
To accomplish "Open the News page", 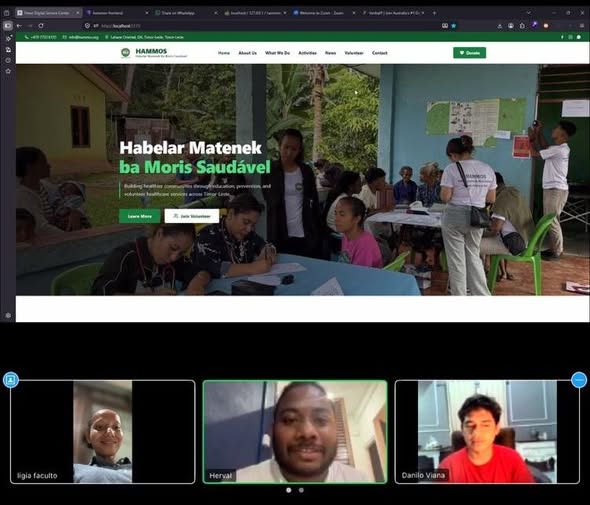I will click(x=330, y=53).
